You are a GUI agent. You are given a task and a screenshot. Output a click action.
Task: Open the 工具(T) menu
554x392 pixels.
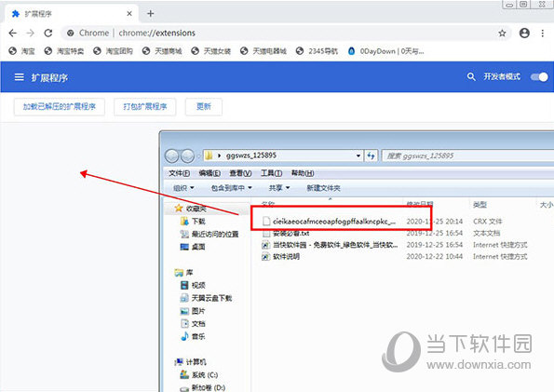click(271, 173)
